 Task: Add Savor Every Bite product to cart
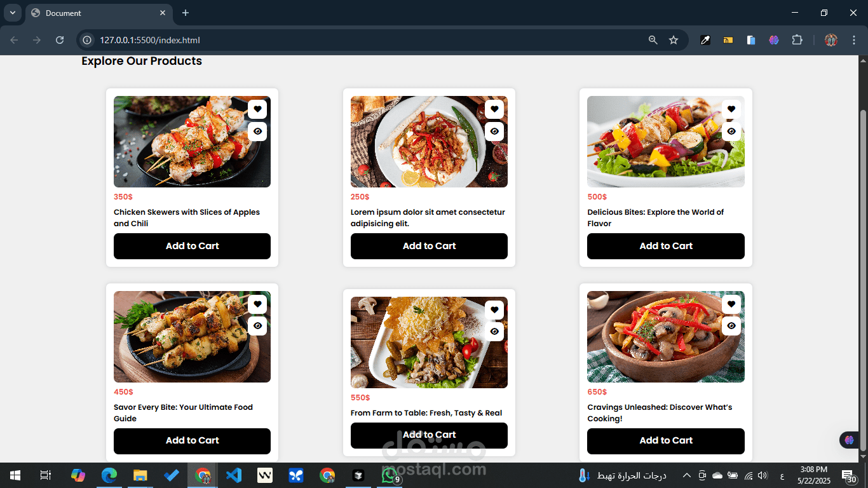192,441
